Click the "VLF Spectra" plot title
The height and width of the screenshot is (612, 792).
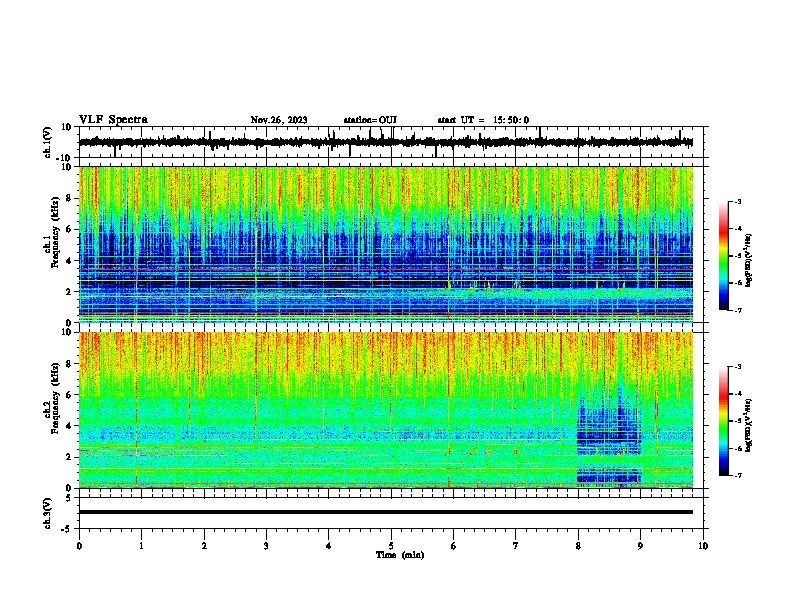113,120
